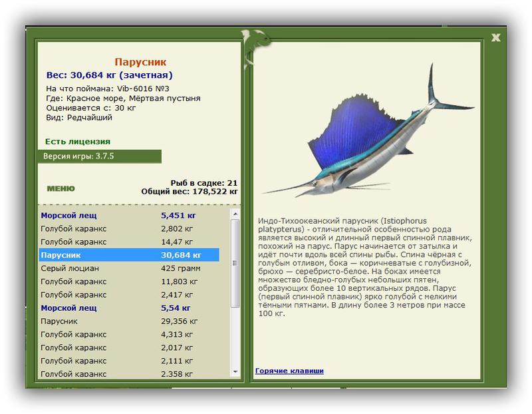
Task: Click the Оценивается с: 30 кг line
Action: click(91, 108)
